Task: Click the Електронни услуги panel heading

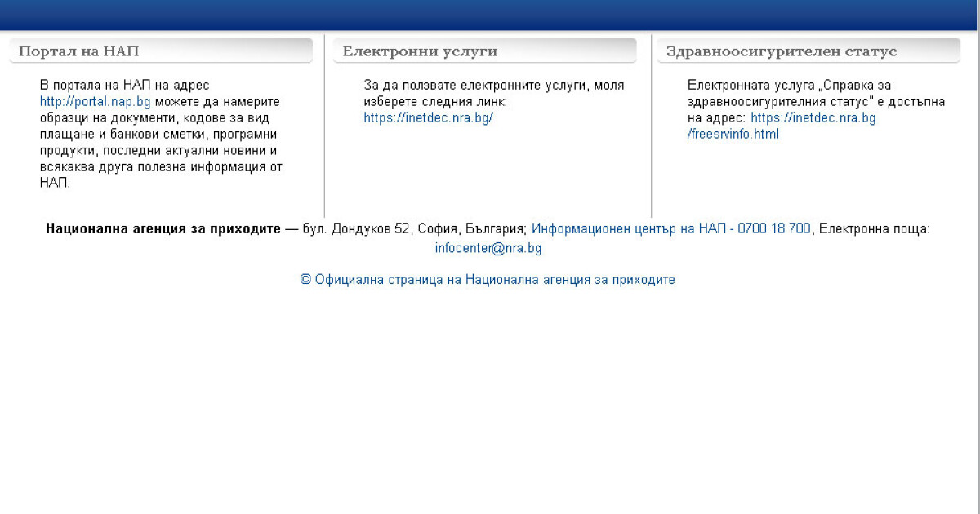Action: [420, 51]
